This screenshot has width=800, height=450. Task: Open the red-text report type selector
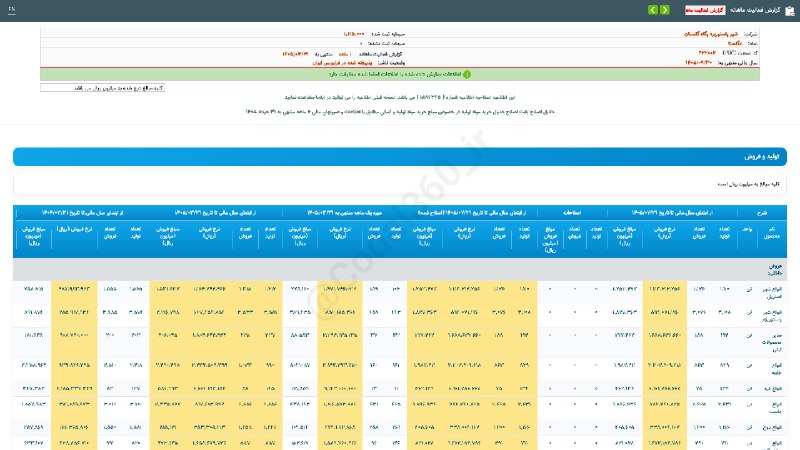click(x=705, y=10)
